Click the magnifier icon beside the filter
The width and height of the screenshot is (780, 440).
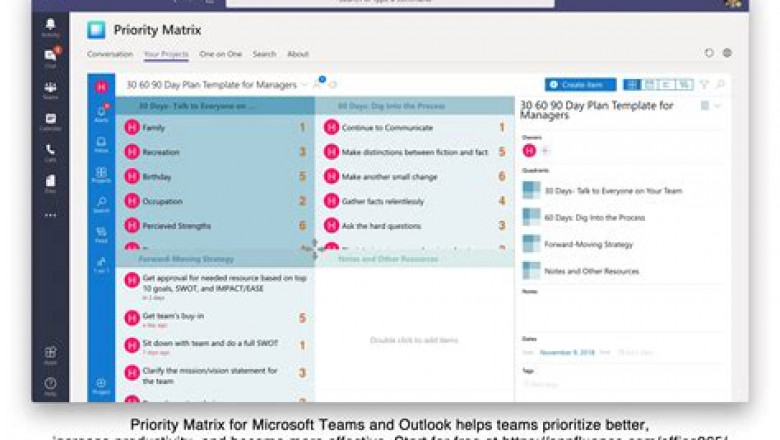point(720,85)
